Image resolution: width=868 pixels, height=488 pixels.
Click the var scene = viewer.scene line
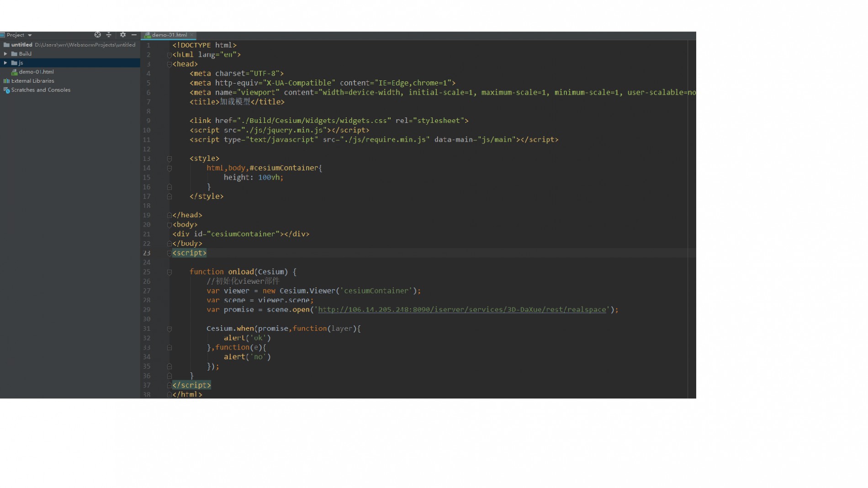(x=260, y=300)
